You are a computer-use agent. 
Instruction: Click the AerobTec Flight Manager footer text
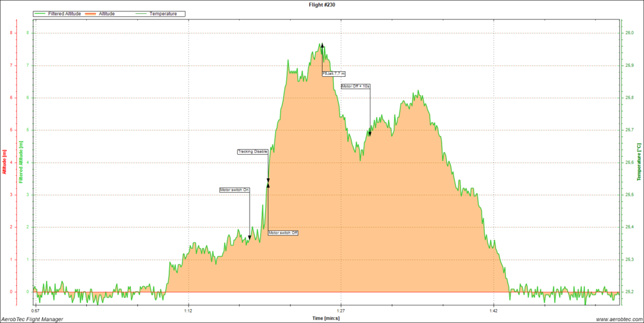[32, 319]
